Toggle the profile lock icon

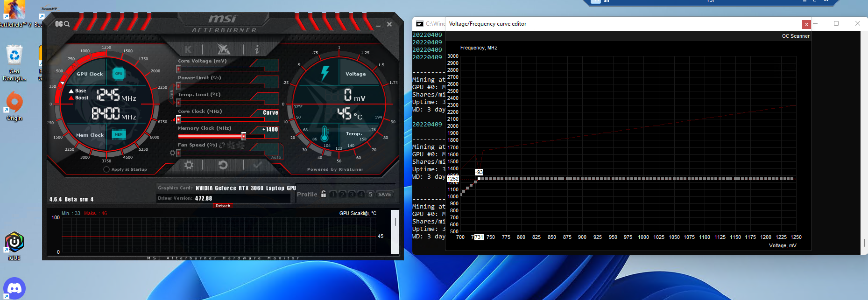(324, 194)
